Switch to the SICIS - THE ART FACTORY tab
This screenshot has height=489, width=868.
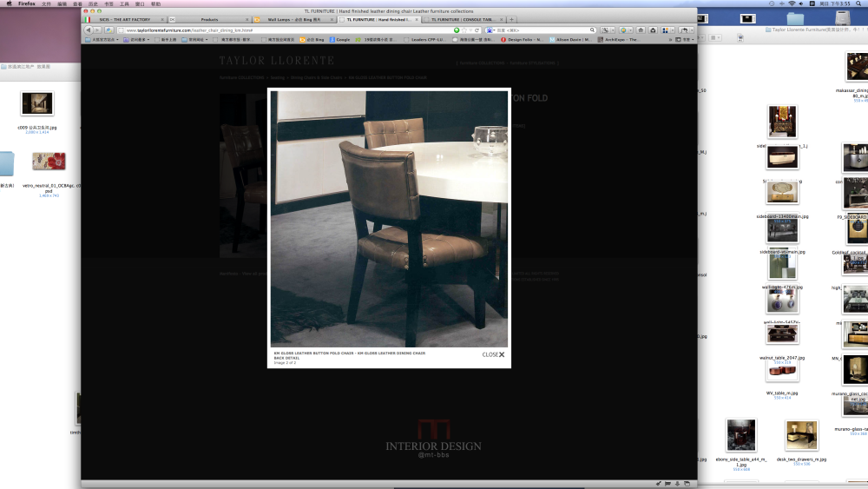pyautogui.click(x=124, y=19)
